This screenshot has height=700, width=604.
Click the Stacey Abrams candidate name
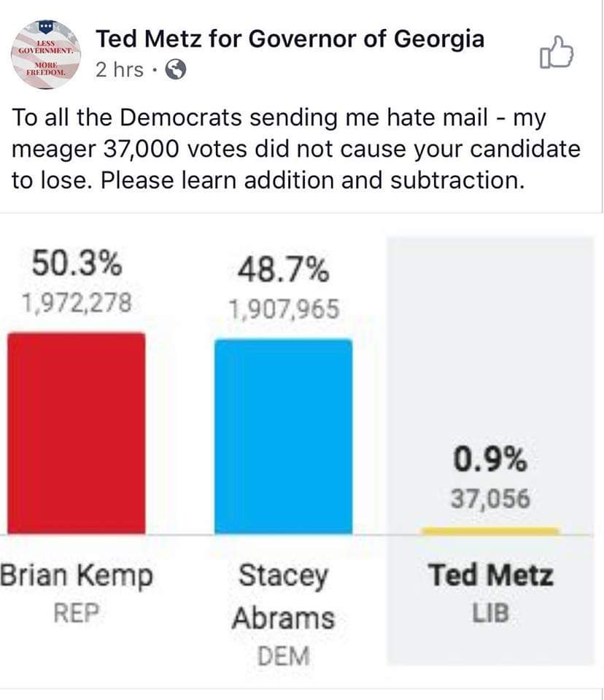pos(283,597)
